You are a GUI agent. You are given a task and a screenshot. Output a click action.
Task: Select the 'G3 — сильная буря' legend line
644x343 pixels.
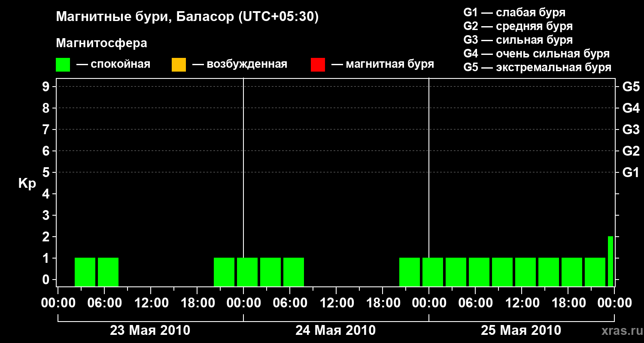(x=518, y=40)
